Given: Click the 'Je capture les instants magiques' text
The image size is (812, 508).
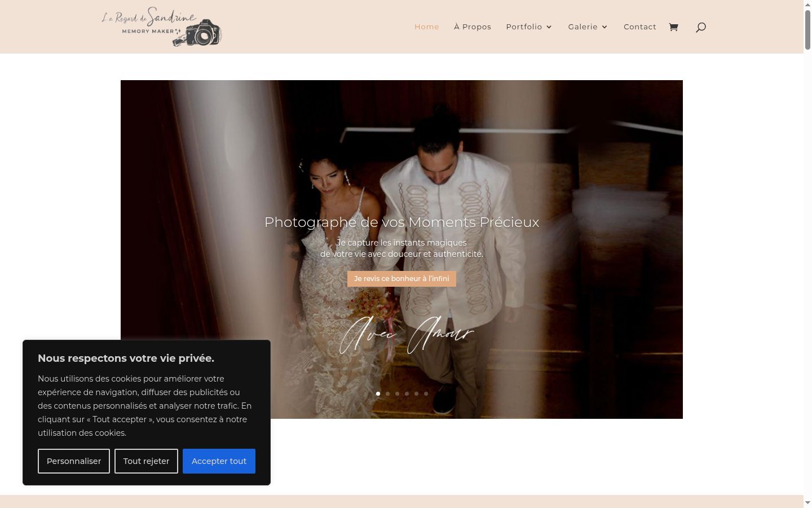Looking at the screenshot, I should (x=401, y=243).
